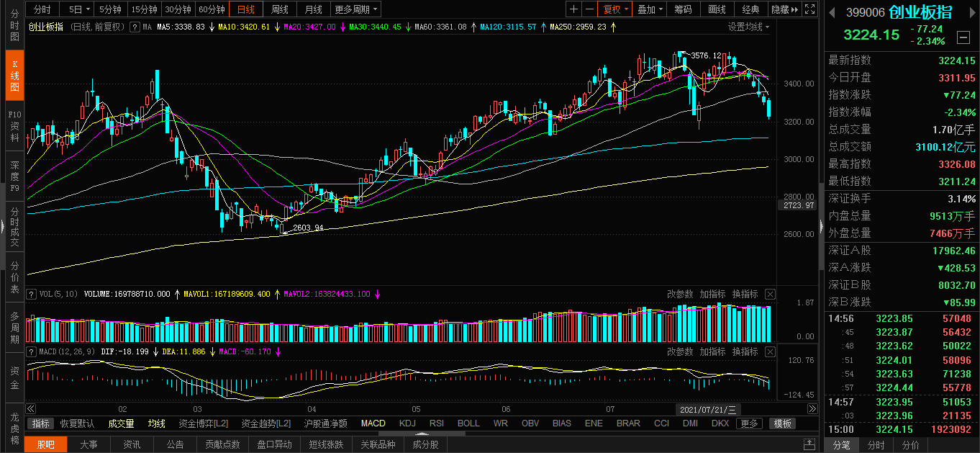The height and width of the screenshot is (453, 980).
Task: Click 恢复默认 restore default button
Action: click(x=77, y=423)
